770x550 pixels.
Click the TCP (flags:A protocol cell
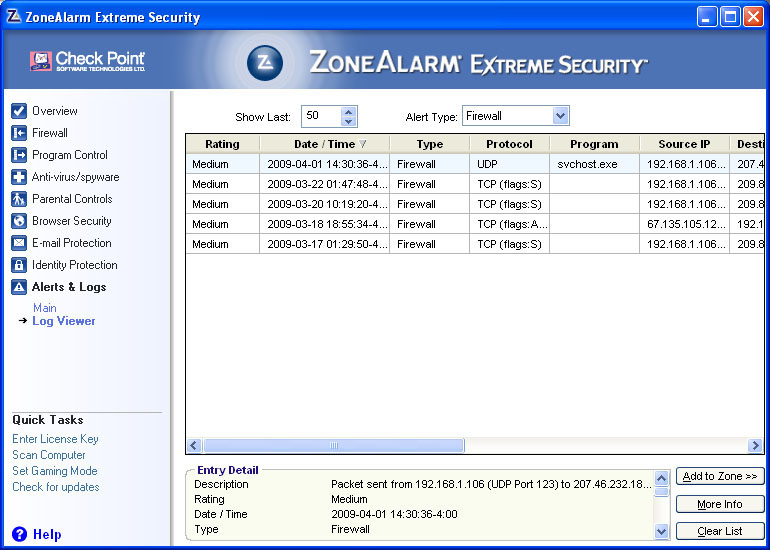tap(509, 224)
